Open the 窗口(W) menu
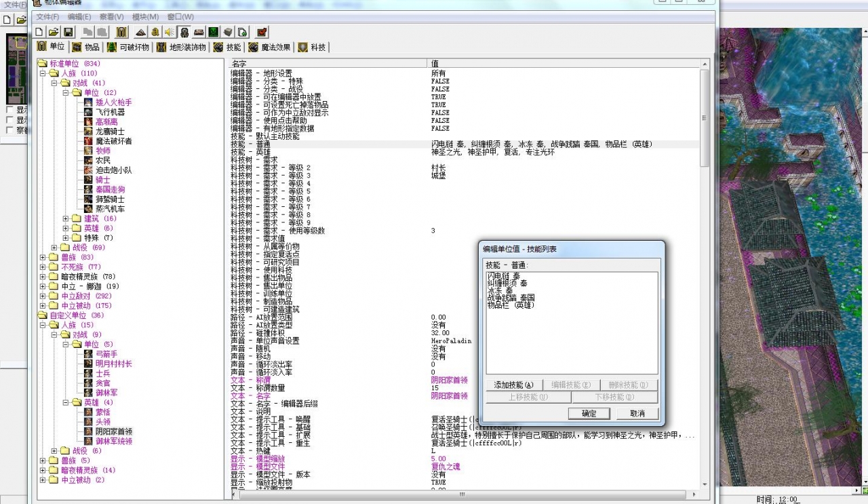 (180, 17)
